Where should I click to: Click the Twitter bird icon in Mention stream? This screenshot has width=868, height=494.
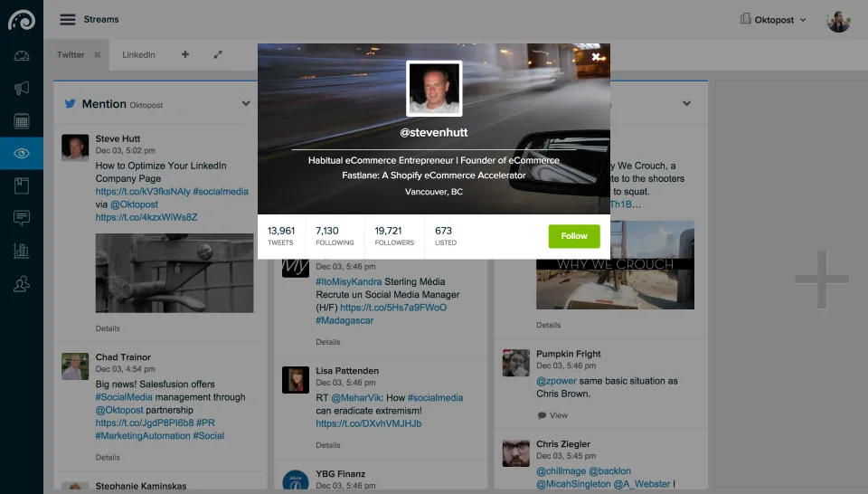pyautogui.click(x=71, y=103)
